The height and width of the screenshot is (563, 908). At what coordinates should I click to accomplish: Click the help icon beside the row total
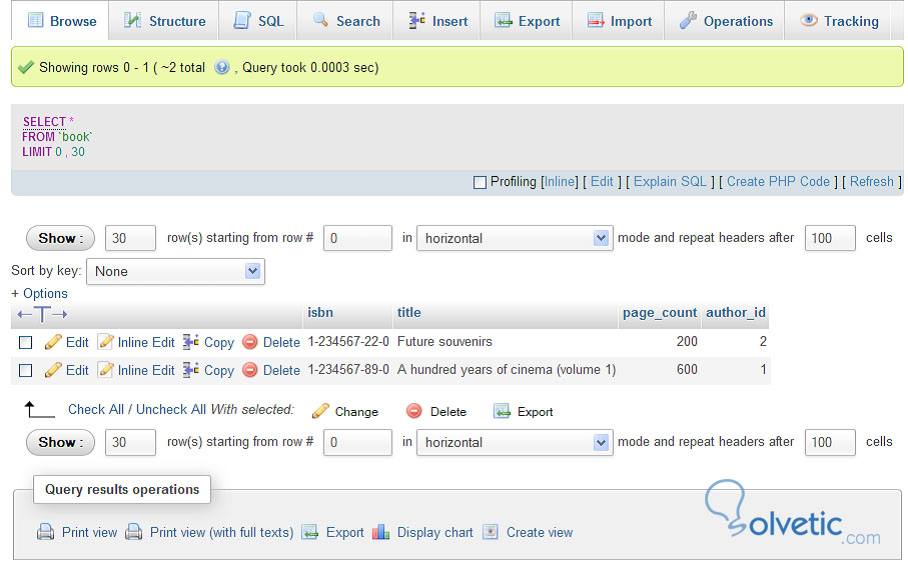[x=222, y=68]
